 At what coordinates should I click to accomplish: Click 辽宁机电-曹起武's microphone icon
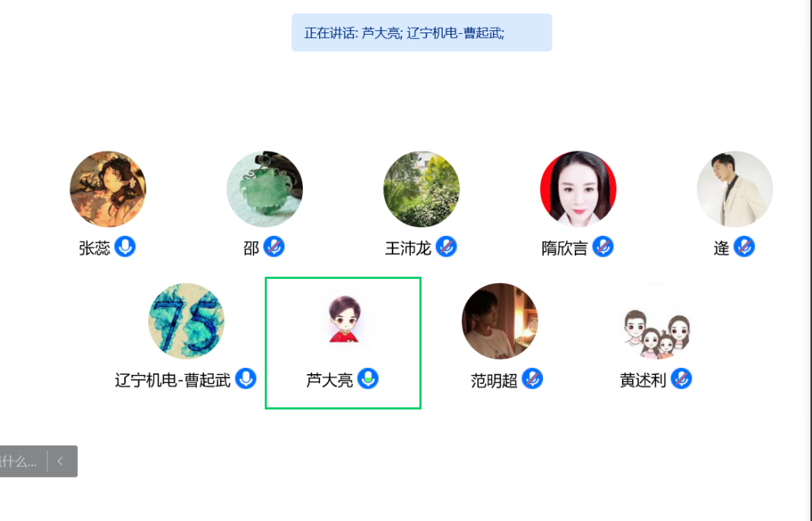(x=246, y=379)
